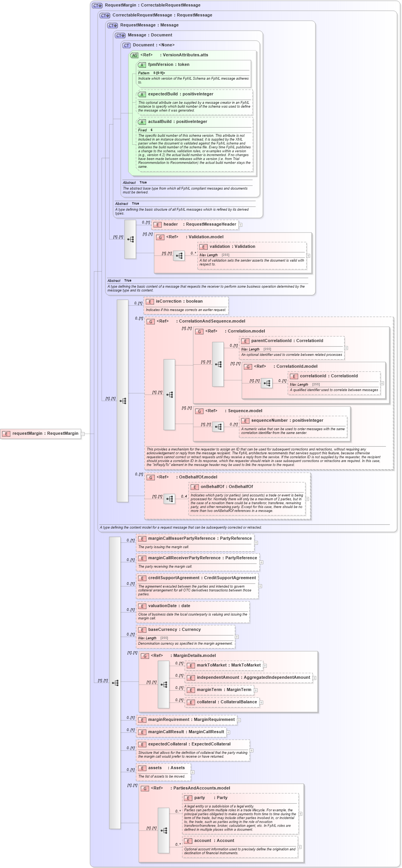Click the requestMargin element E icon
The height and width of the screenshot is (868, 402).
6,434
